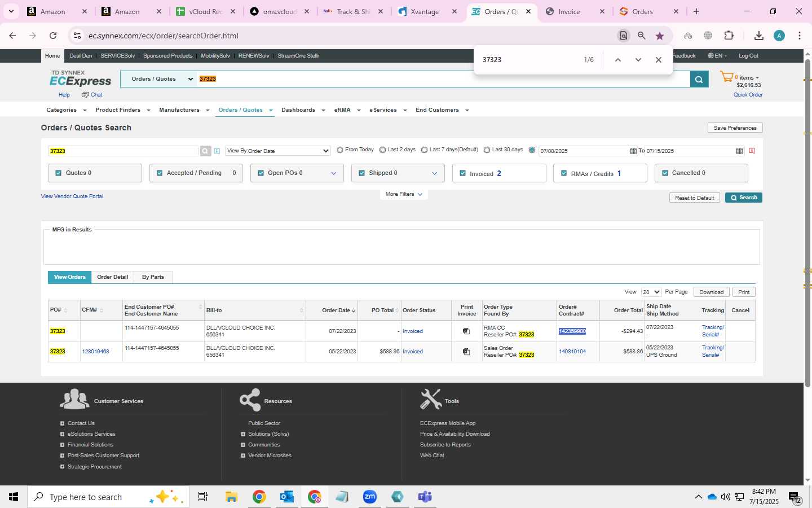
Task: Change the per-page view count dropdown
Action: (651, 292)
